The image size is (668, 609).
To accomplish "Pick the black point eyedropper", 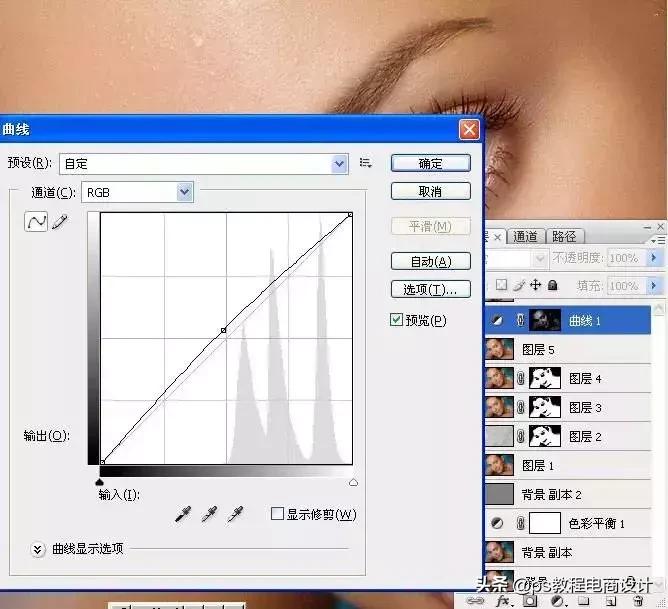I will 183,514.
